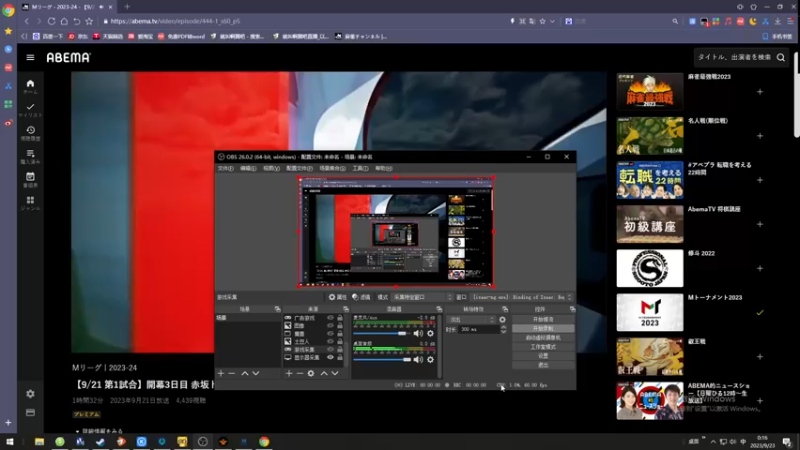Toggle visibility of the fourth source row
Screen dimensions: 800x450
point(330,341)
